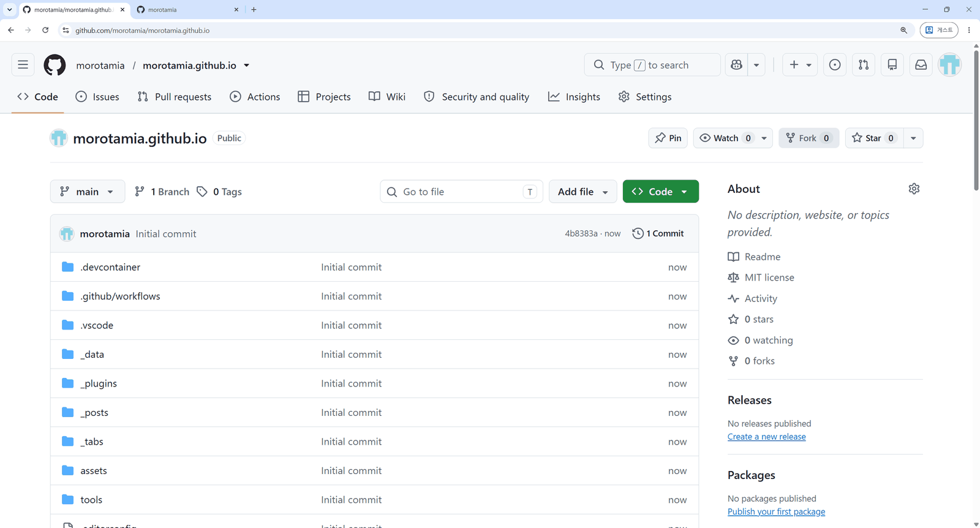Open the Code tab
Image resolution: width=980 pixels, height=528 pixels.
click(38, 97)
